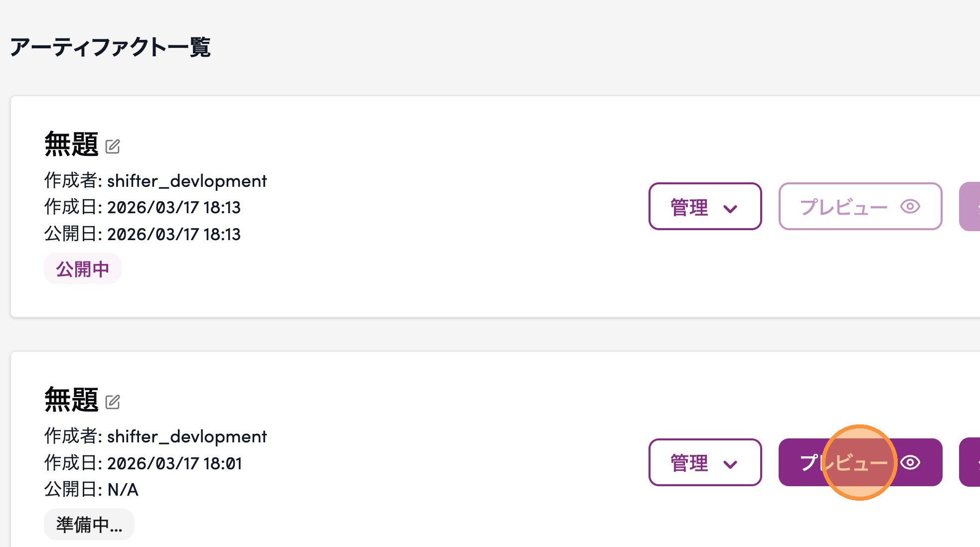Click the cut-off light purple button on the first card
Image resolution: width=980 pixels, height=547 pixels.
click(970, 207)
